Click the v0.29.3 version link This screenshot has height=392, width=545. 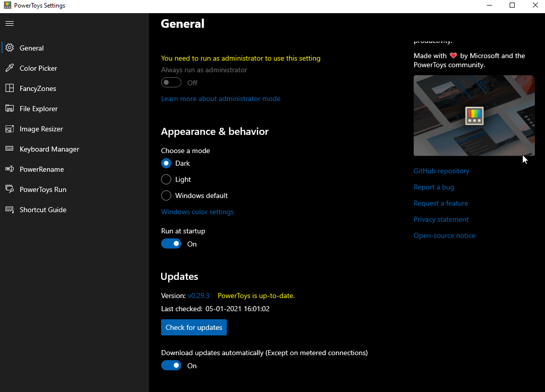pos(199,295)
